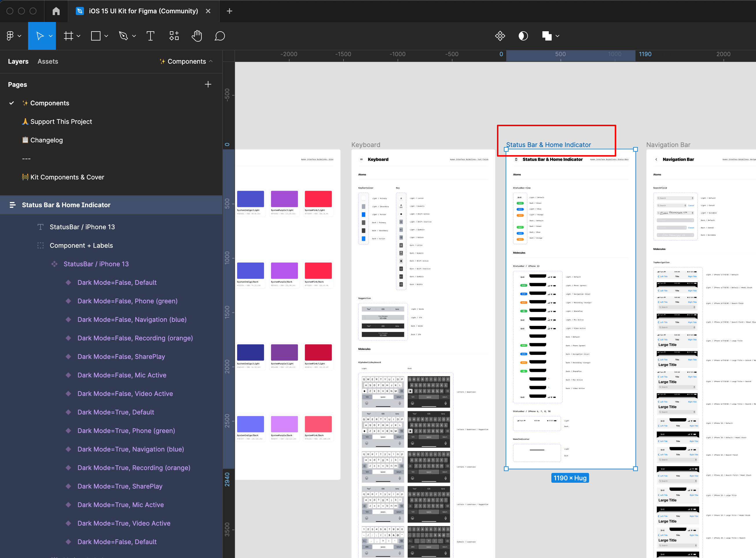Add a new page
This screenshot has height=558, width=756.
(x=208, y=85)
